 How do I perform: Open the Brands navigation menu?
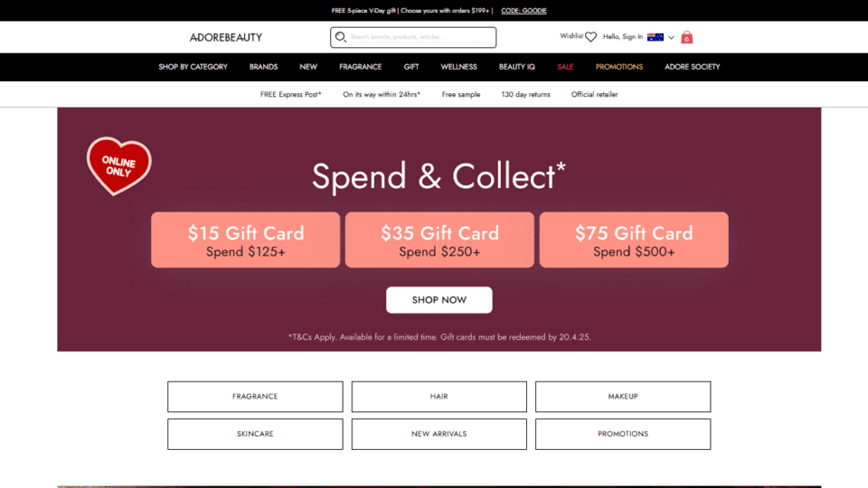(x=263, y=67)
